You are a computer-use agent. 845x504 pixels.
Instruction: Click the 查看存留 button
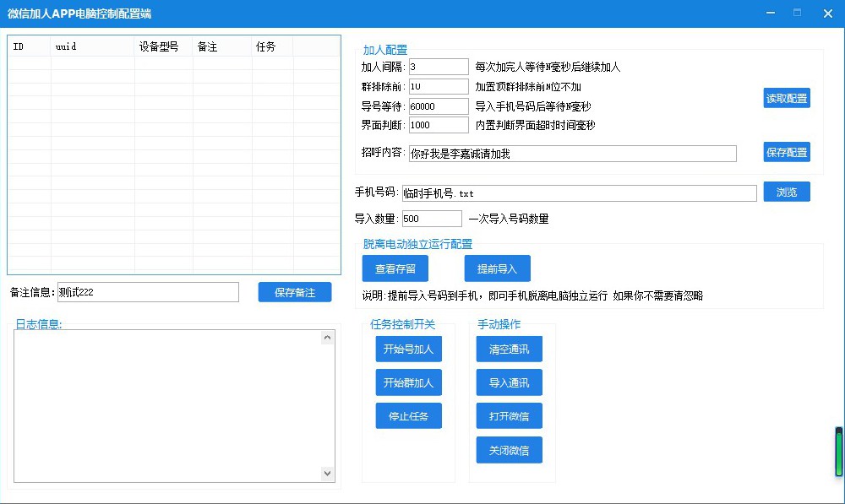[395, 268]
